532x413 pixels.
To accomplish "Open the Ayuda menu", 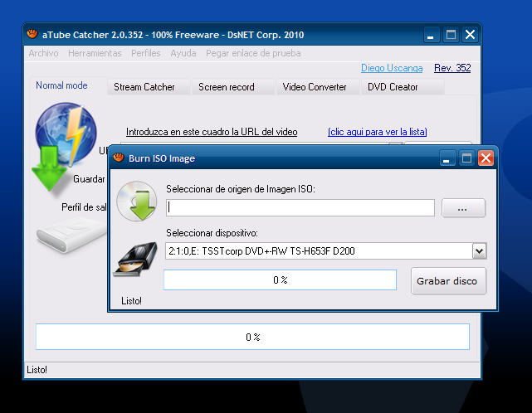I will click(183, 53).
